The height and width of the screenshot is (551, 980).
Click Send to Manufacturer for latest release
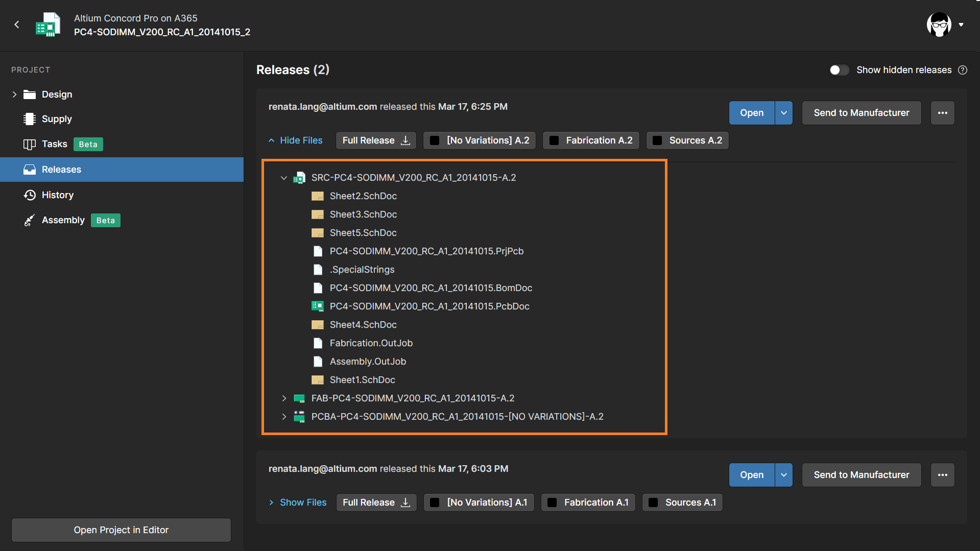(861, 112)
